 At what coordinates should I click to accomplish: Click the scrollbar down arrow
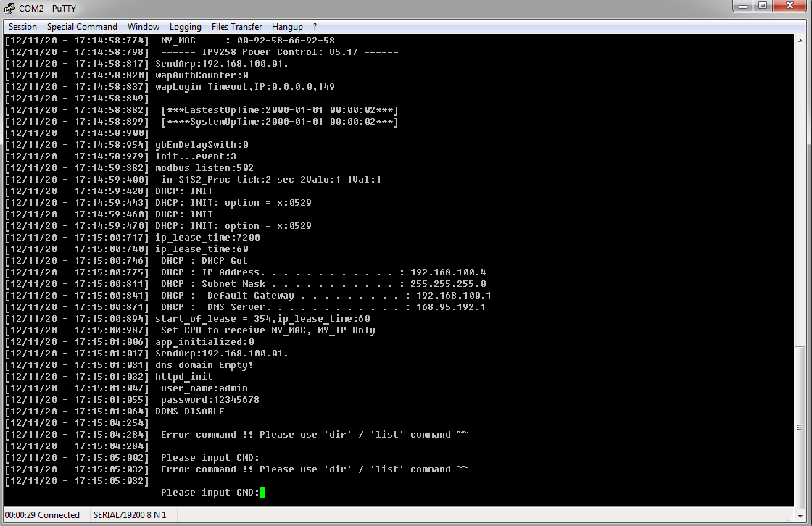coord(800,516)
